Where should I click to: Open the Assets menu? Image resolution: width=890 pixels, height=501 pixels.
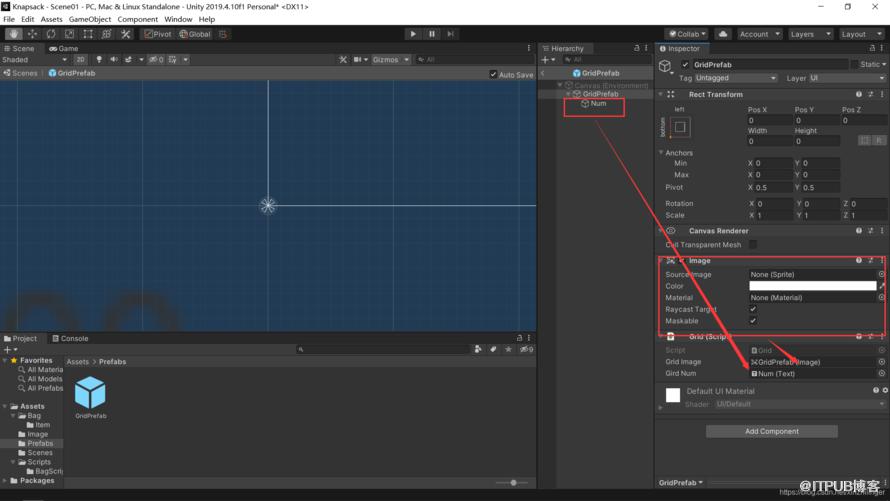click(51, 19)
